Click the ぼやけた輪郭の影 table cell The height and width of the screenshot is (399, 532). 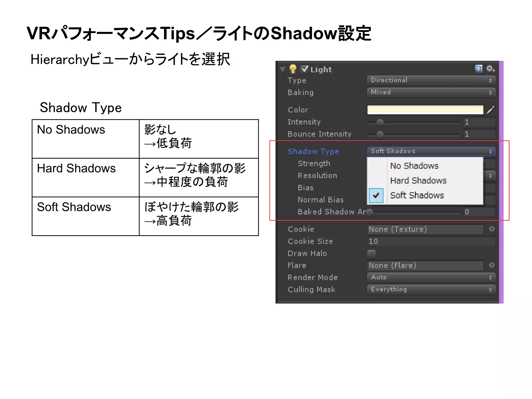(x=199, y=216)
